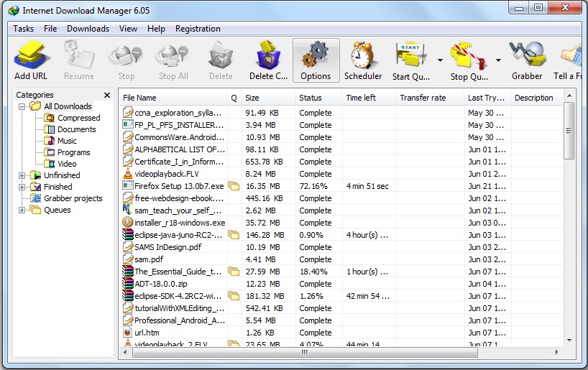Click the Resume toolbar icon
Viewport: 588px width, 370px height.
[79, 55]
